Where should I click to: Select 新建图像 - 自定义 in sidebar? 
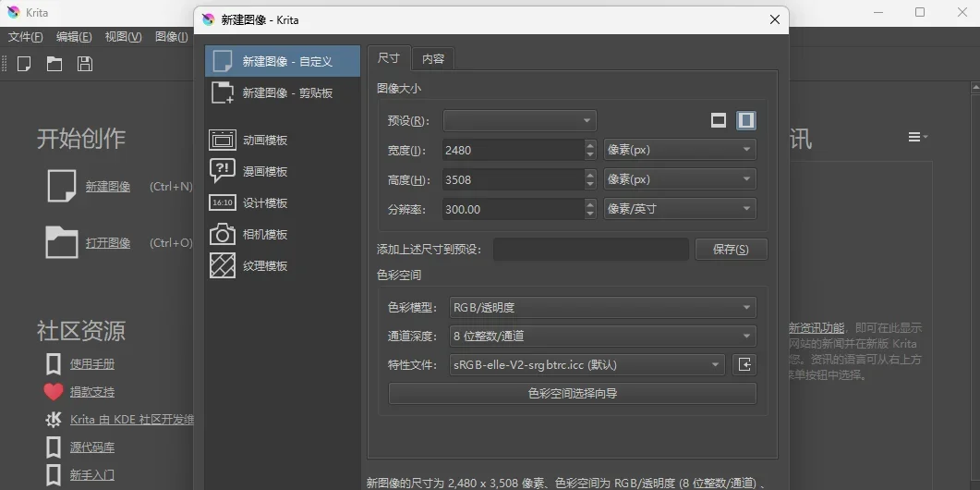click(x=283, y=61)
